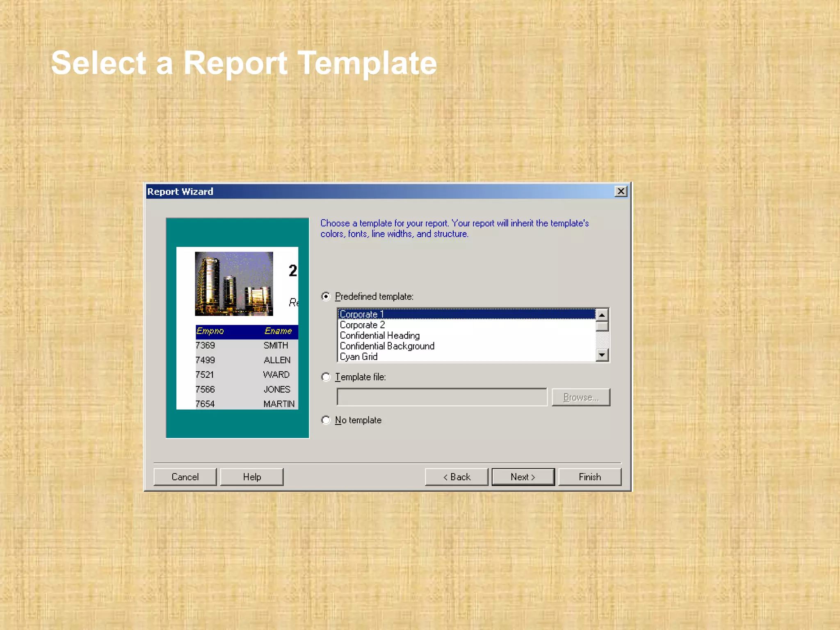Click ALLEN in the preview table
Screen dimensions: 840x630
pyautogui.click(x=277, y=360)
